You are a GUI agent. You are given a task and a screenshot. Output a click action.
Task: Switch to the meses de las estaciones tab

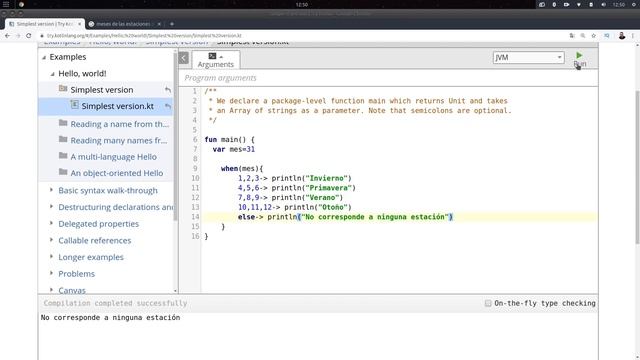click(x=123, y=24)
